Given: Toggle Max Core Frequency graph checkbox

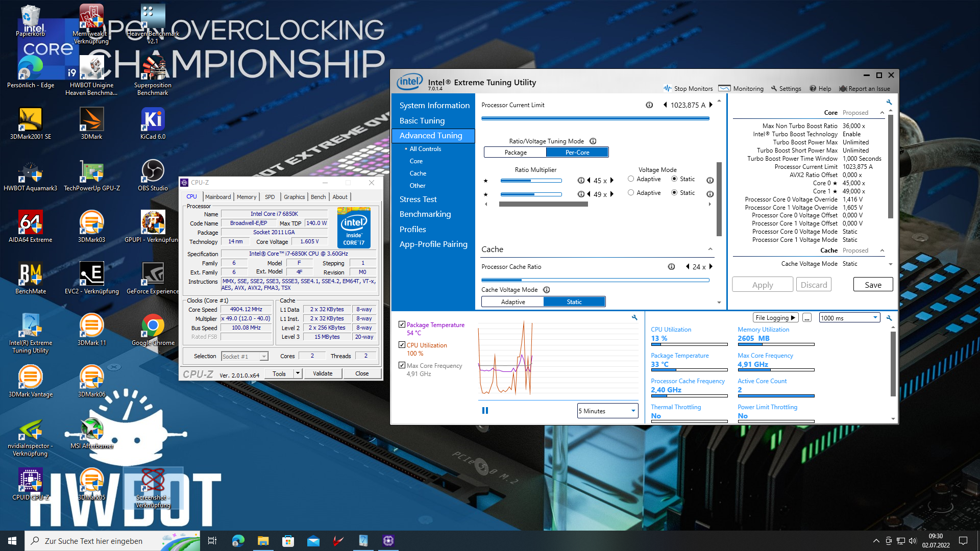Looking at the screenshot, I should [x=402, y=365].
